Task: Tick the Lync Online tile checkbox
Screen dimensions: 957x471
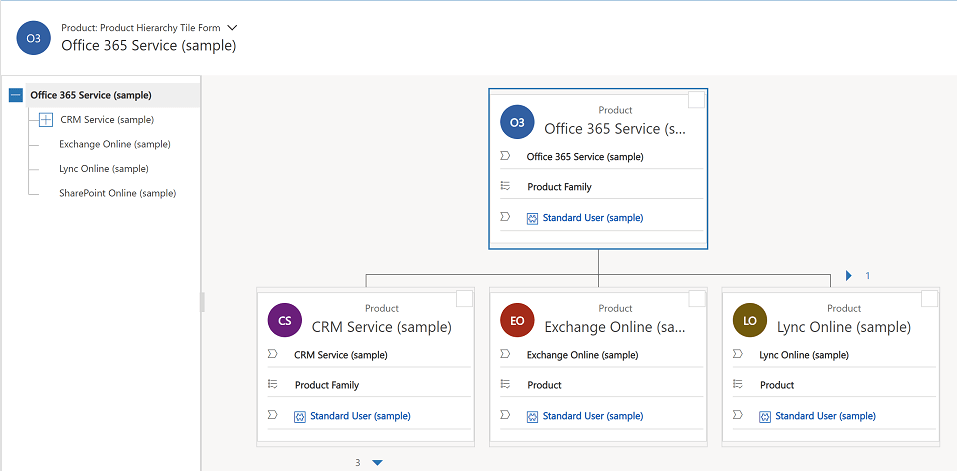Action: [x=929, y=298]
